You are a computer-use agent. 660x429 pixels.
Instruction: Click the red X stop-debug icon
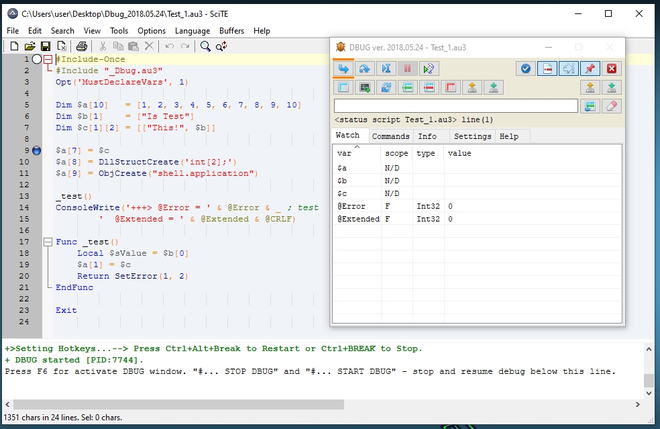pos(612,68)
